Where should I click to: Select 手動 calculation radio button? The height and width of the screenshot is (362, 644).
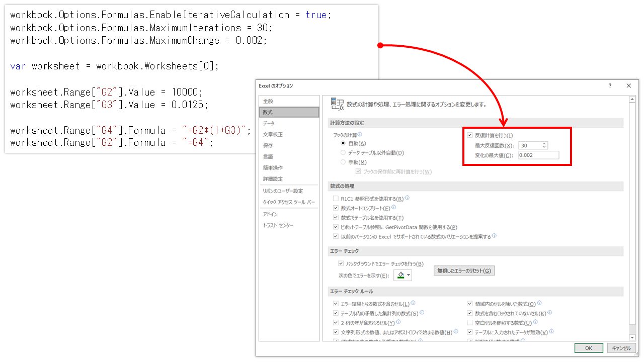click(343, 162)
